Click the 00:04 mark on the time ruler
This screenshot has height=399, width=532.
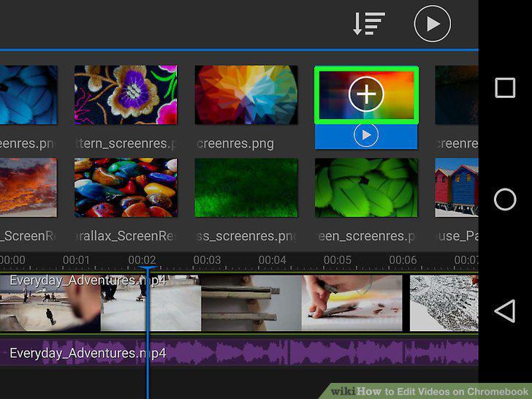[272, 260]
